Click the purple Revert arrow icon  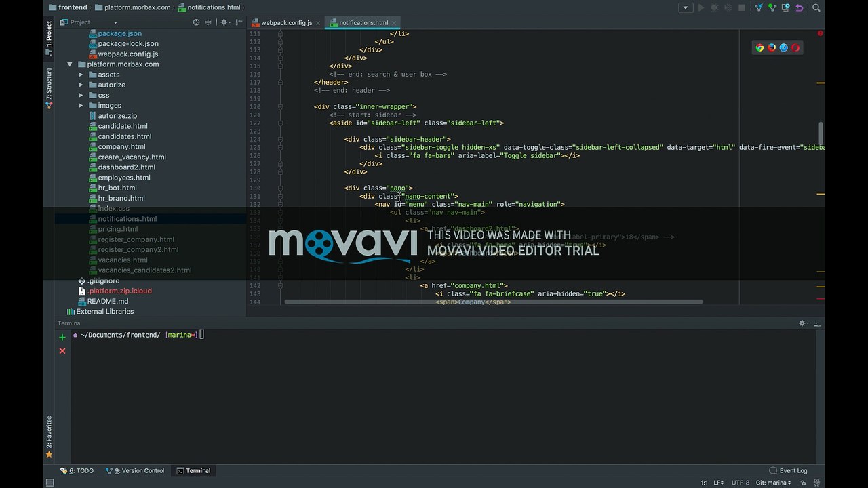pyautogui.click(x=799, y=8)
